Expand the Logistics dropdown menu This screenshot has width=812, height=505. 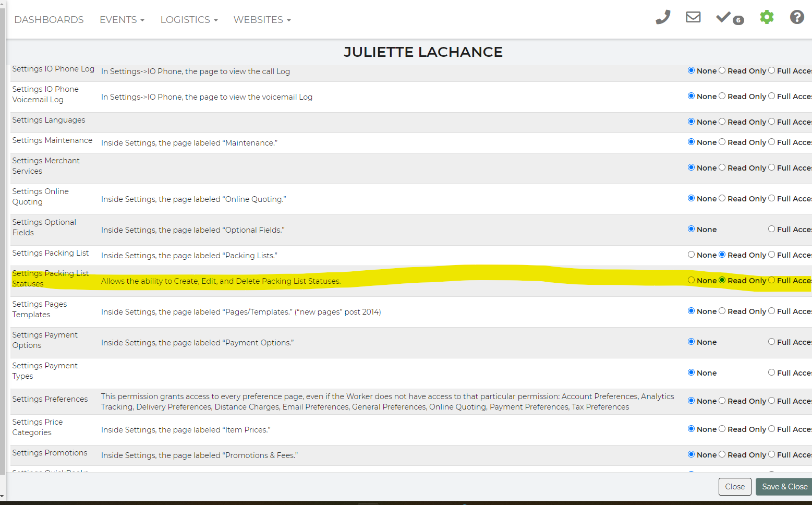pos(189,20)
